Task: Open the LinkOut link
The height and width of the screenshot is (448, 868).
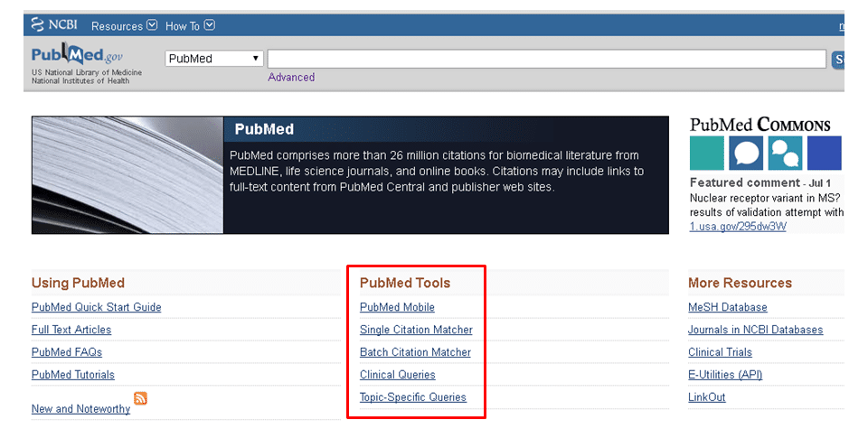Action: click(x=707, y=397)
